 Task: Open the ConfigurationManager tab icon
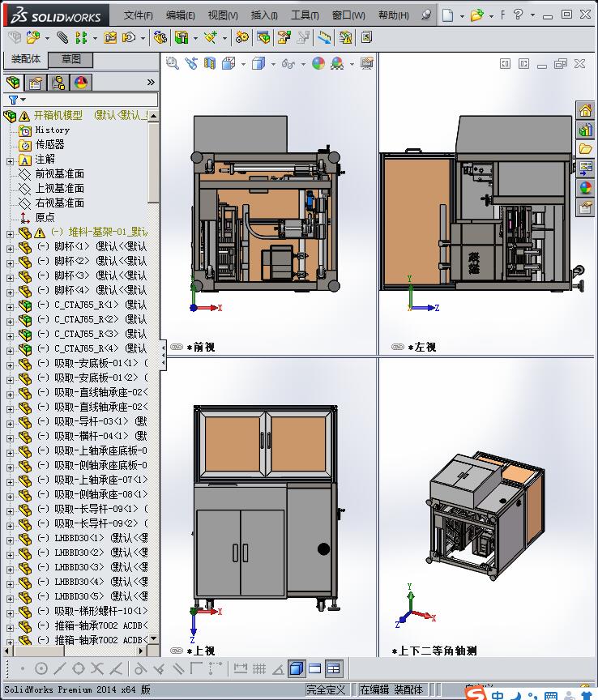58,83
